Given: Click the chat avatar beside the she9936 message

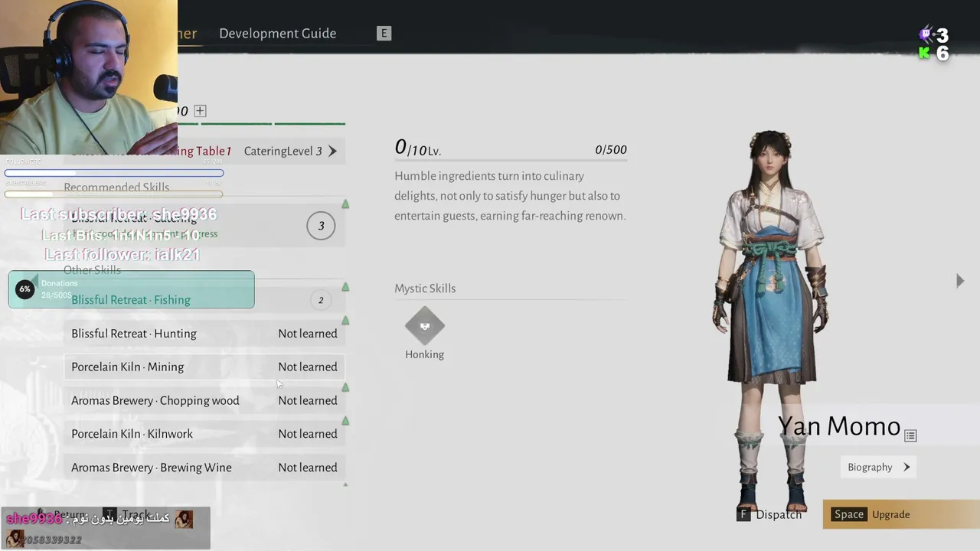Looking at the screenshot, I should point(184,520).
